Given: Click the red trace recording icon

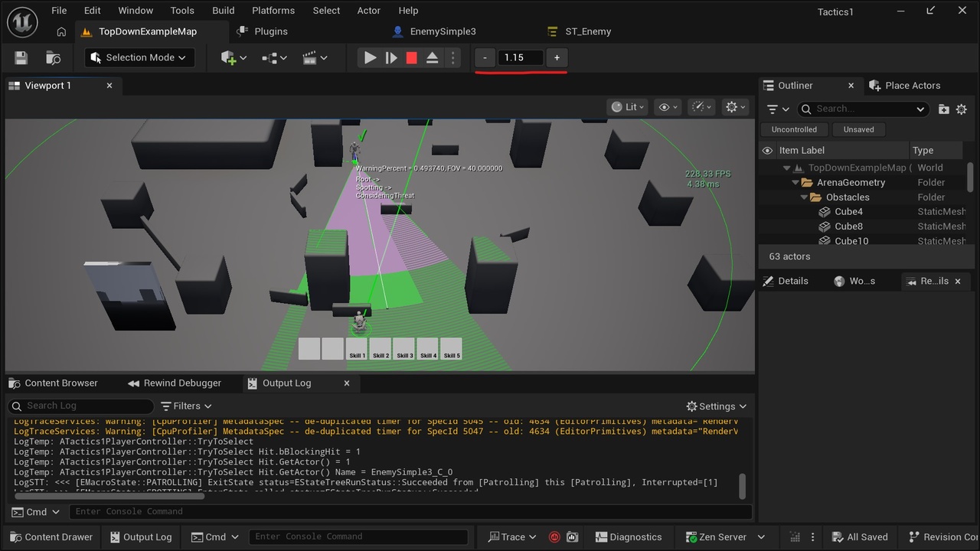Looking at the screenshot, I should [x=554, y=537].
